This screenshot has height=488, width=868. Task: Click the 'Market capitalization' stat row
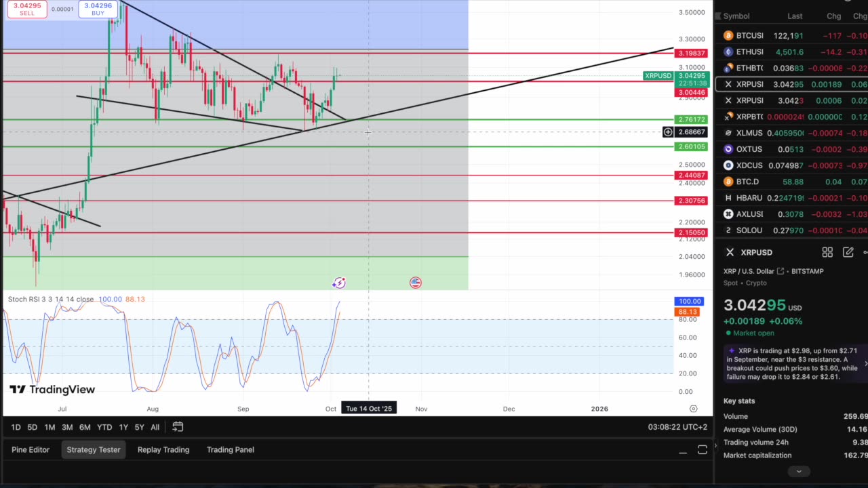pyautogui.click(x=795, y=455)
